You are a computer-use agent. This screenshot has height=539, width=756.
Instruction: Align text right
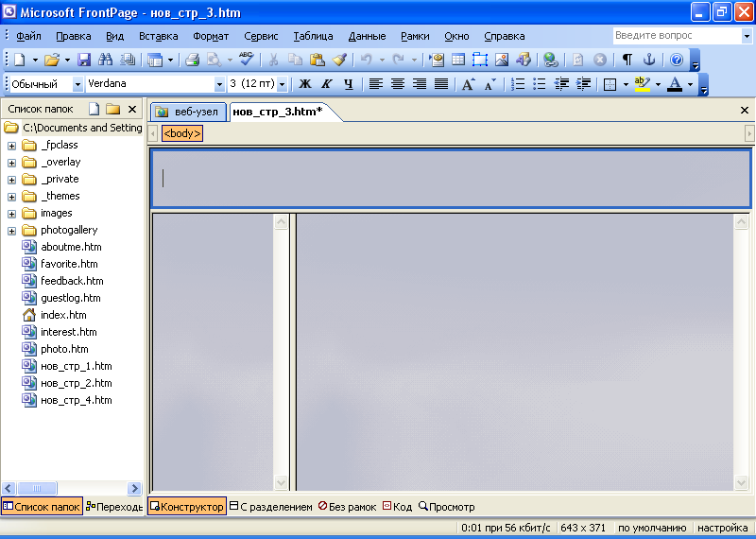pyautogui.click(x=420, y=84)
